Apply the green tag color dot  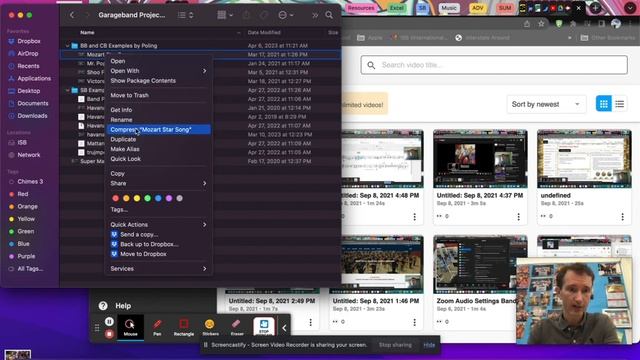(147, 198)
